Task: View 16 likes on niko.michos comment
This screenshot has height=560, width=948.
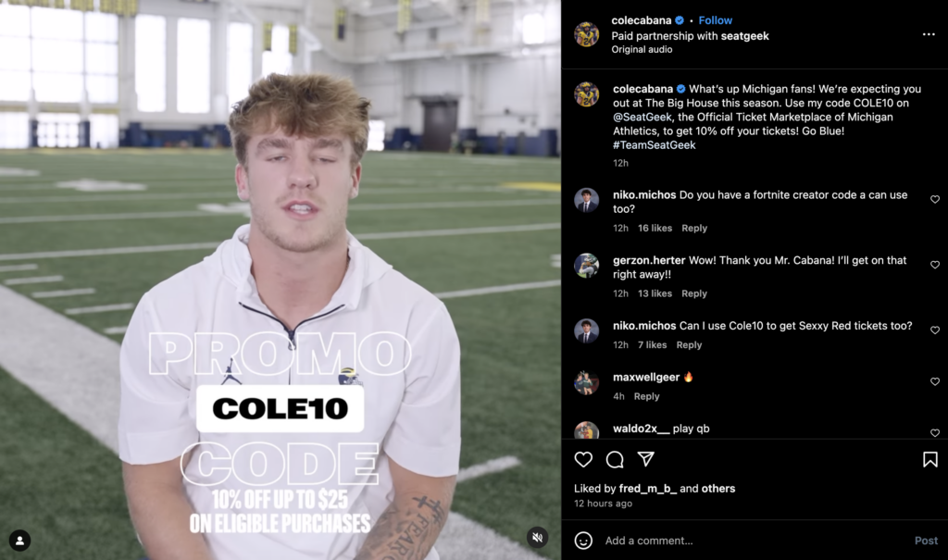Action: click(x=655, y=228)
